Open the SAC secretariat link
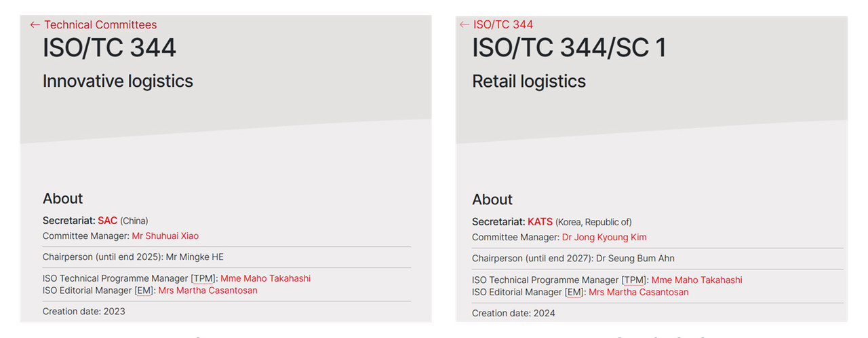 (x=107, y=221)
